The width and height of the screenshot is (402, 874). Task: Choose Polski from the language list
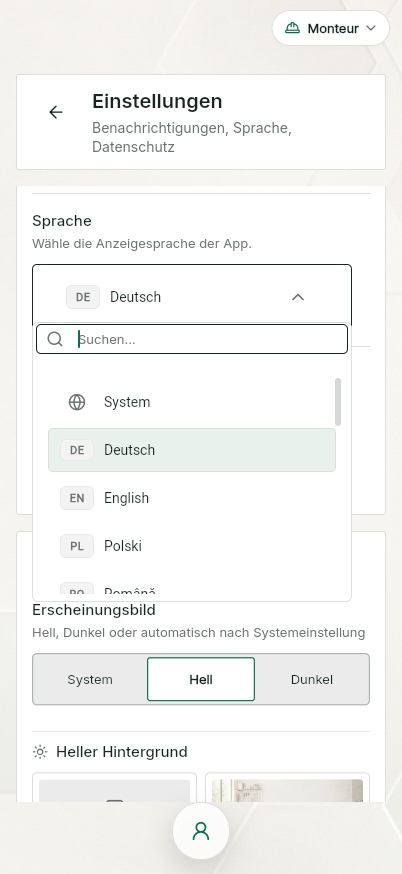tap(192, 546)
